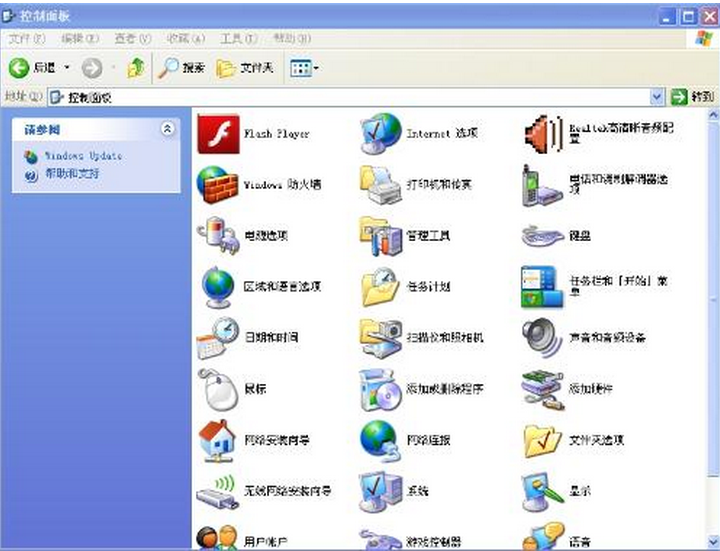Open the Flash Player control panel icon
This screenshot has width=720, height=551.
pyautogui.click(x=218, y=134)
